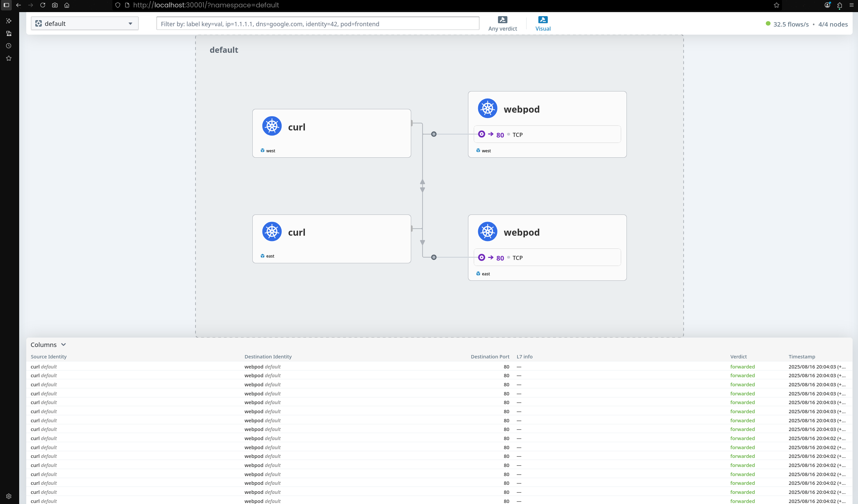Open the history clock icon in sidebar

pos(9,46)
